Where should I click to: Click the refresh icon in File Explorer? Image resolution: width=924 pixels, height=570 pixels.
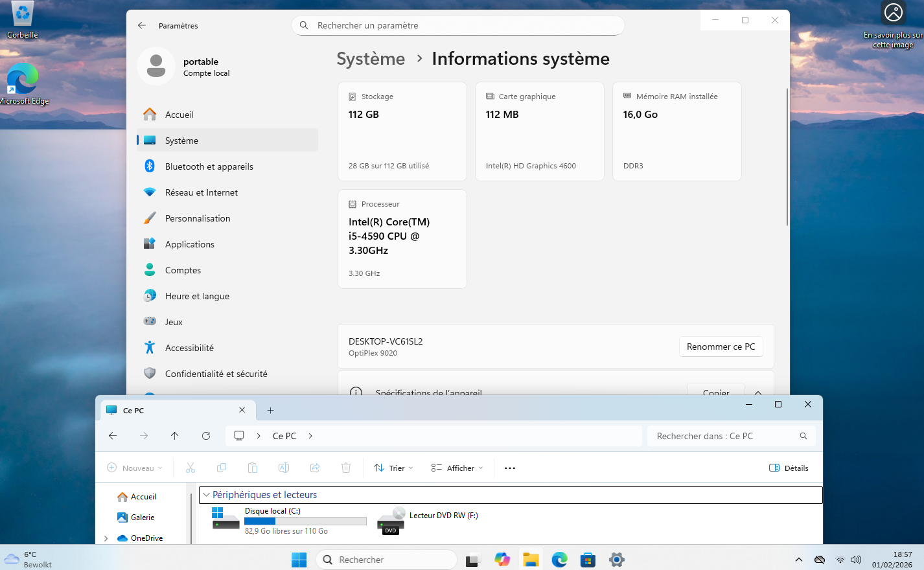click(206, 436)
